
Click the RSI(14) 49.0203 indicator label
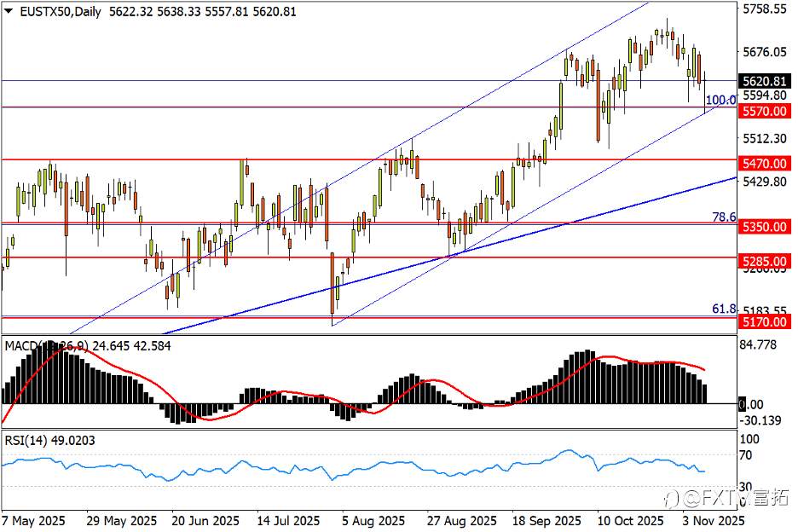pos(49,441)
